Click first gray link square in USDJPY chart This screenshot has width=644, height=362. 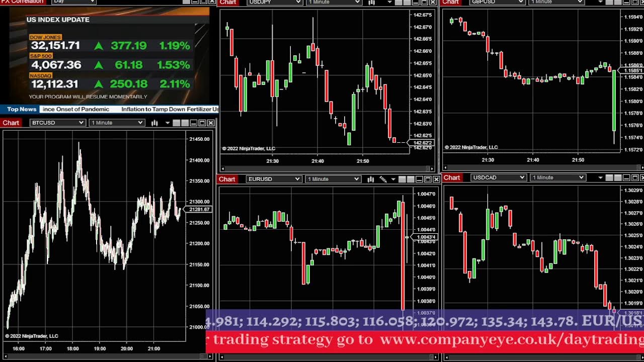click(x=398, y=3)
